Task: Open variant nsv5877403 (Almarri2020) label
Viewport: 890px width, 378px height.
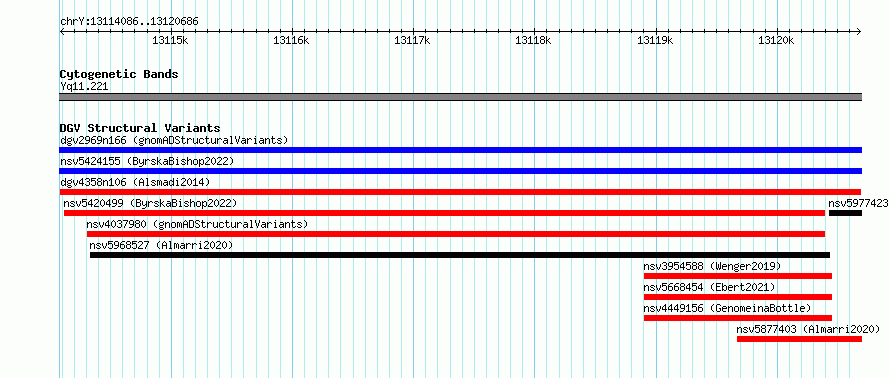Action: tap(808, 329)
